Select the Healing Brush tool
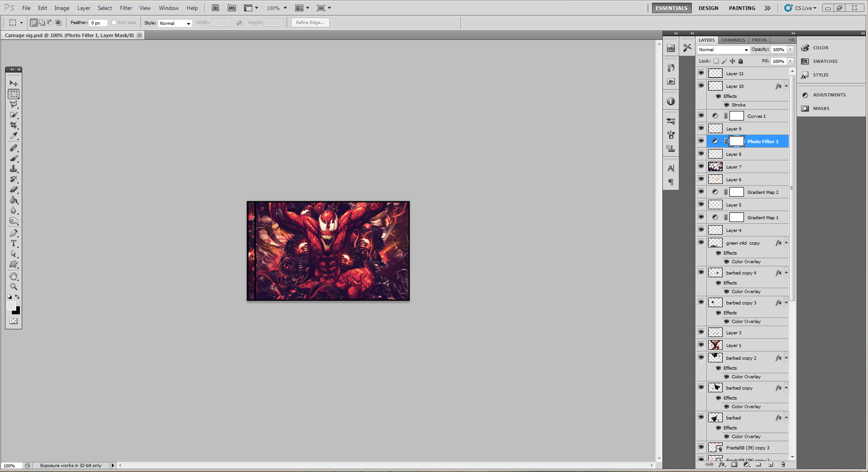This screenshot has height=472, width=868. tap(14, 148)
